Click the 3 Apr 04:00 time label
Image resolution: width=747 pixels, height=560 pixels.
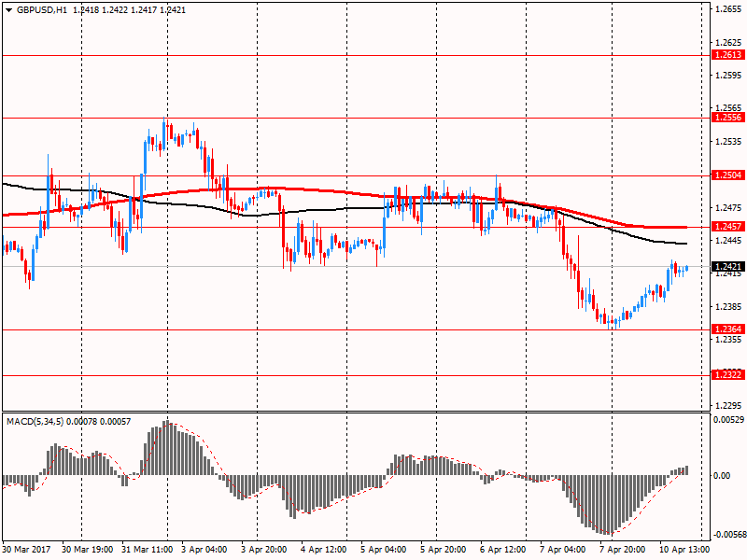click(x=204, y=550)
